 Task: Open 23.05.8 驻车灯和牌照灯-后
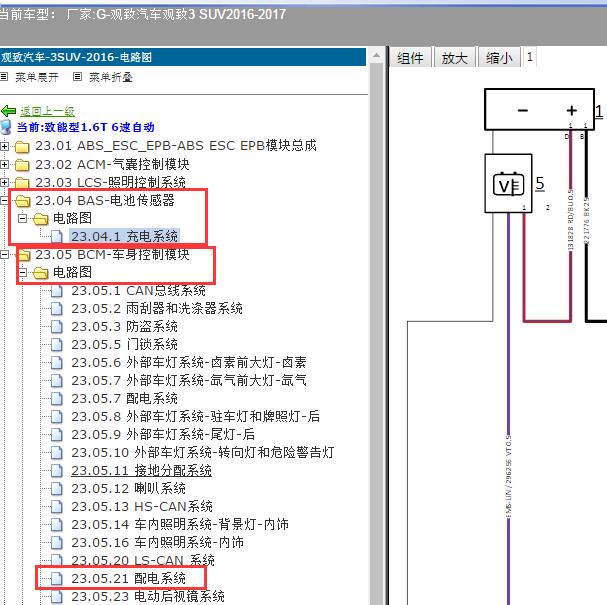195,416
